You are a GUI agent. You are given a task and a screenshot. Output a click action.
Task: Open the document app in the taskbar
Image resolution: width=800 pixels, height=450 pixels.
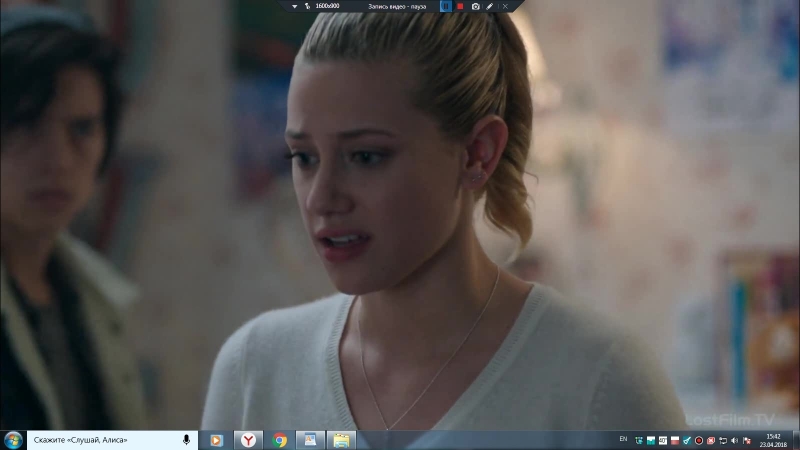(310, 440)
